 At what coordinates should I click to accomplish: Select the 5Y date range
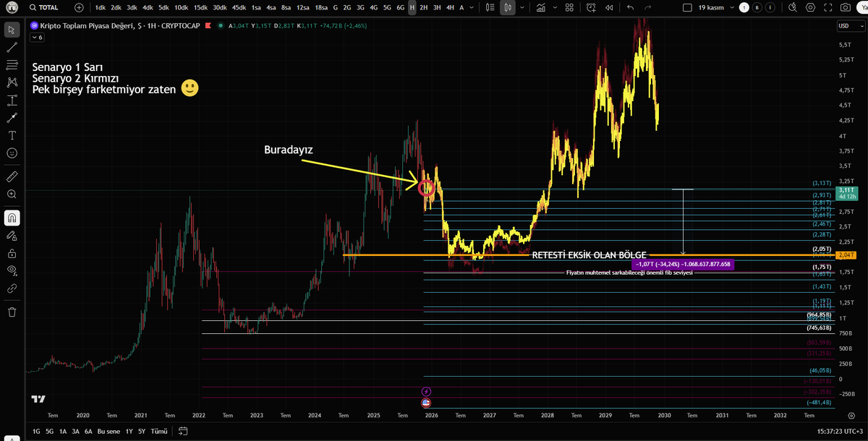(x=142, y=431)
